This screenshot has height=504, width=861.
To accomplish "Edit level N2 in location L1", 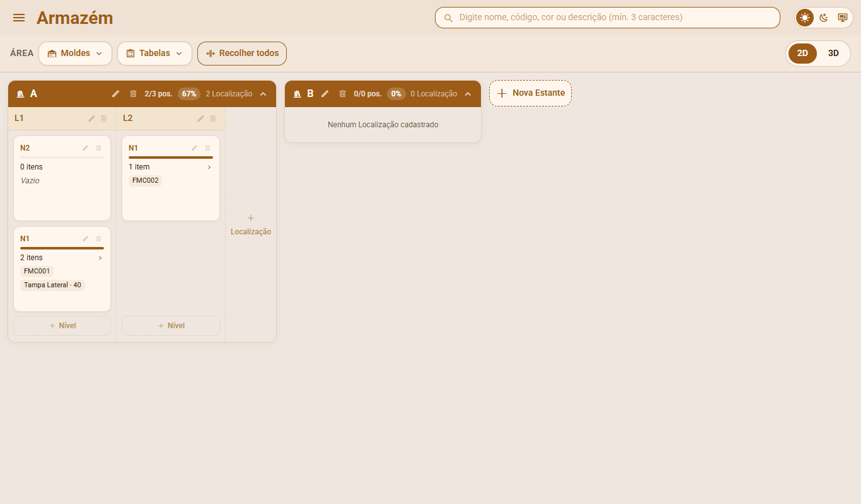I will point(86,148).
